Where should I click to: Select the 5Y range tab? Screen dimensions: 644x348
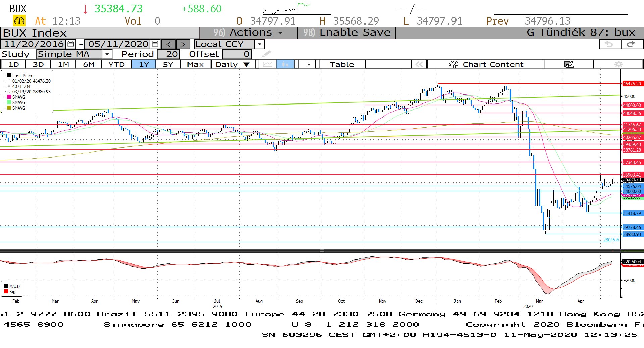pyautogui.click(x=168, y=64)
